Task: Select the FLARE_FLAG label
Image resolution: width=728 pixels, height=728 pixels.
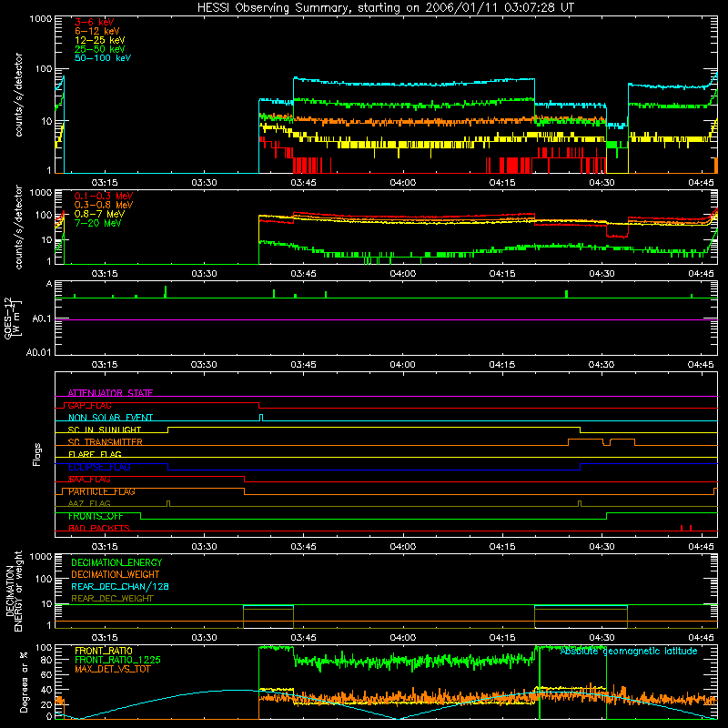Action: click(x=95, y=454)
